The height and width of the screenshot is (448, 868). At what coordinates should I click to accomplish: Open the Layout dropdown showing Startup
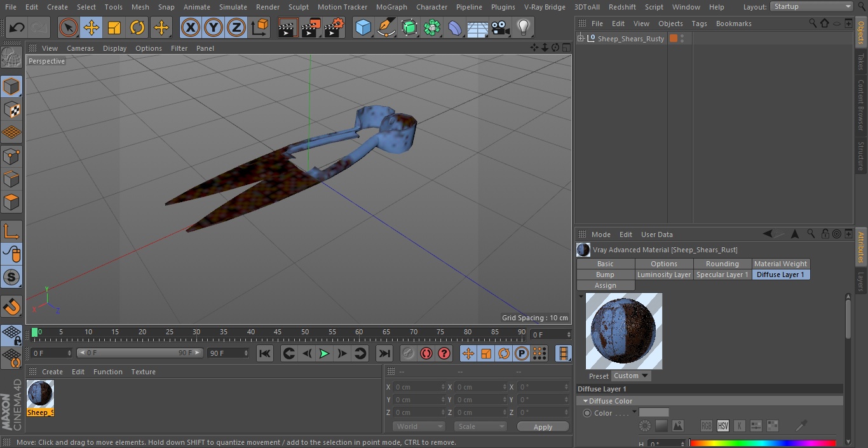(811, 6)
